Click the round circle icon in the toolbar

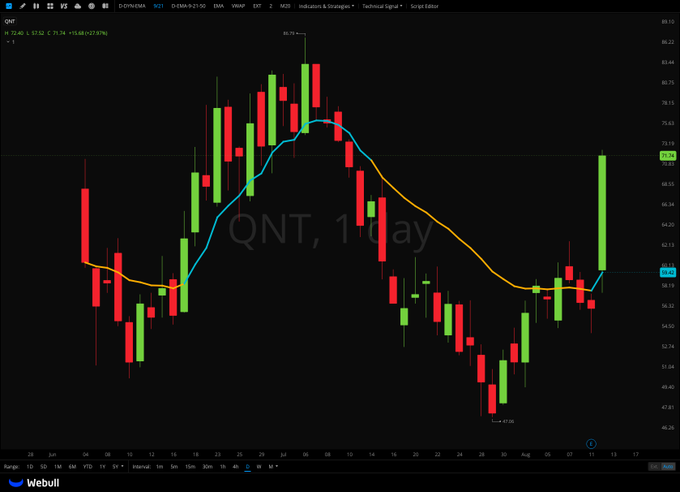click(92, 6)
